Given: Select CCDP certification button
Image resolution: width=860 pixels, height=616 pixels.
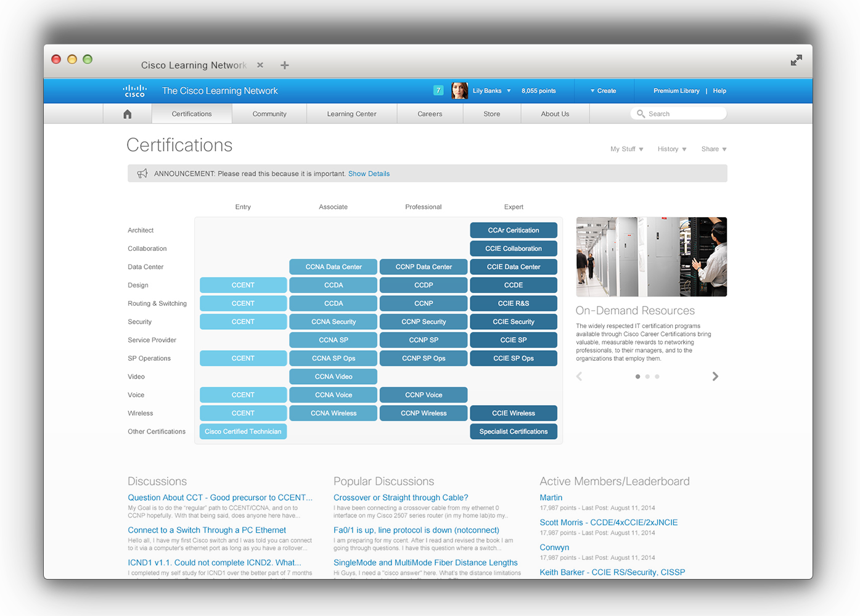Looking at the screenshot, I should click(424, 285).
